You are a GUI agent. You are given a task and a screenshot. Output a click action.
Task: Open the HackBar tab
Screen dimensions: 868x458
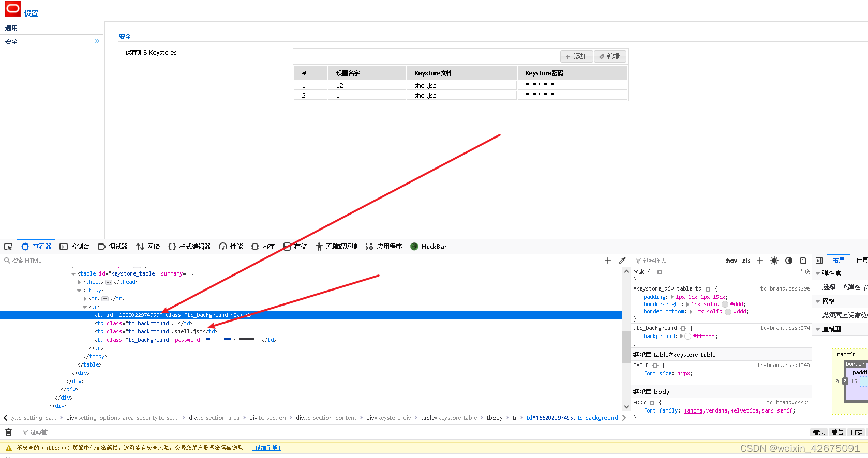click(428, 247)
